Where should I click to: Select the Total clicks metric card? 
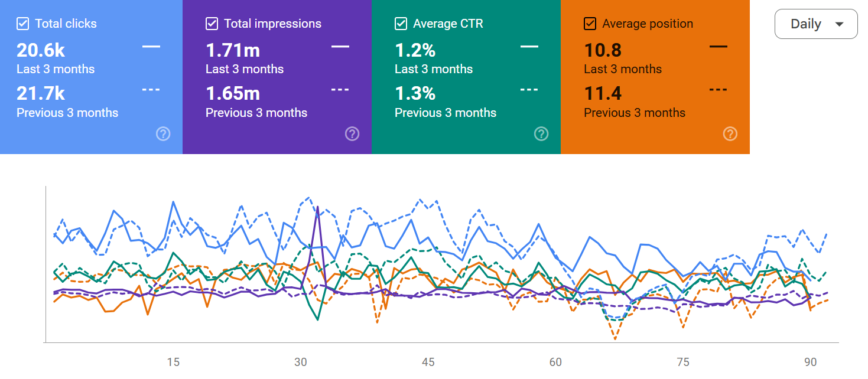click(91, 77)
